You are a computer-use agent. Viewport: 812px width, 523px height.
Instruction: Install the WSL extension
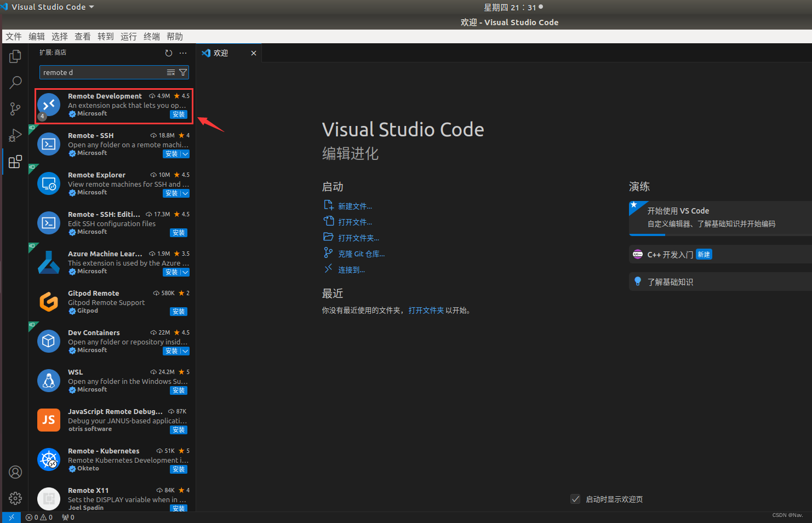click(179, 390)
